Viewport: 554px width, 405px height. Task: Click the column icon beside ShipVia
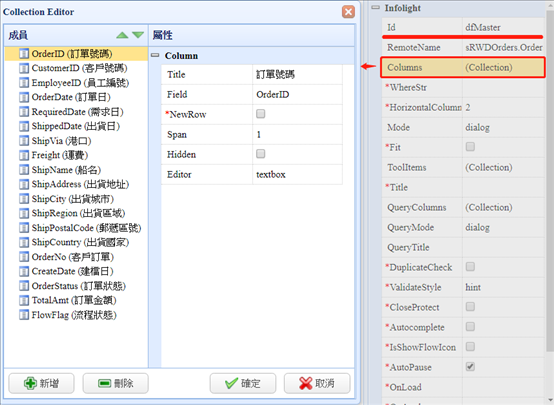click(24, 141)
